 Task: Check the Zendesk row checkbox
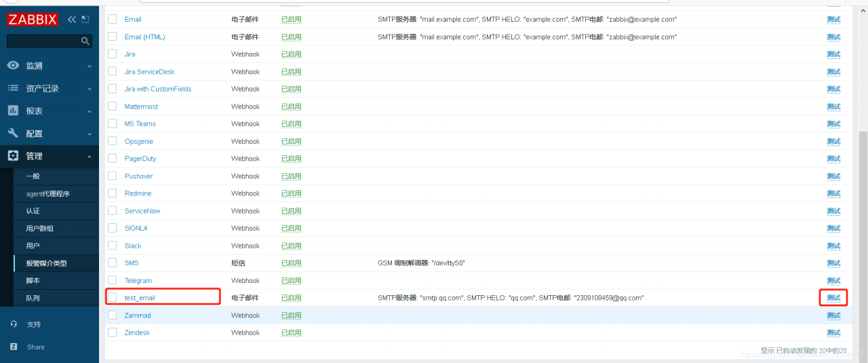coord(113,332)
